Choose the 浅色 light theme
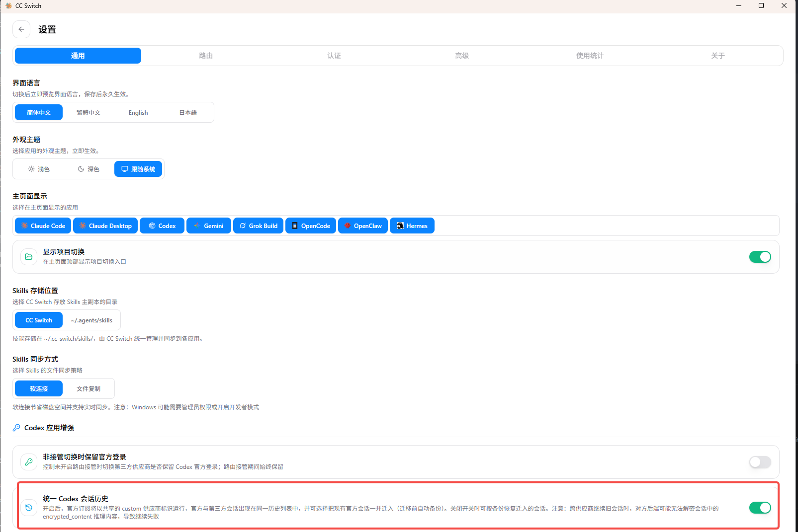 (x=39, y=169)
